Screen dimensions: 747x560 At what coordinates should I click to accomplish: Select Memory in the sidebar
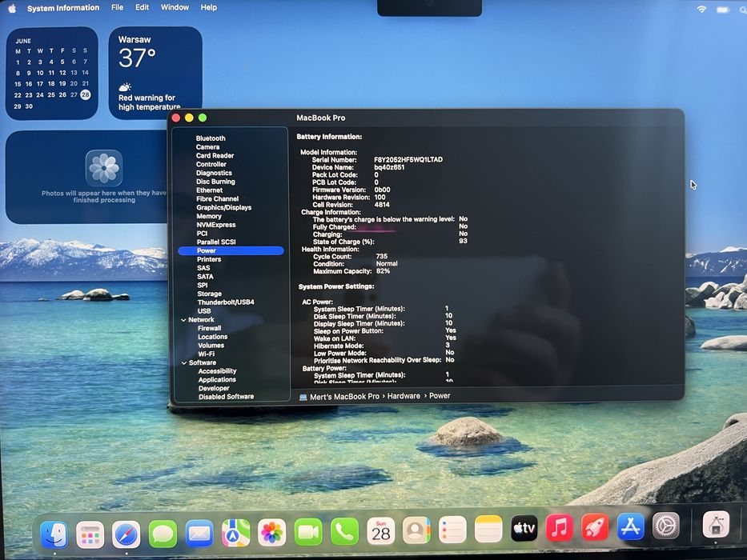pos(209,216)
